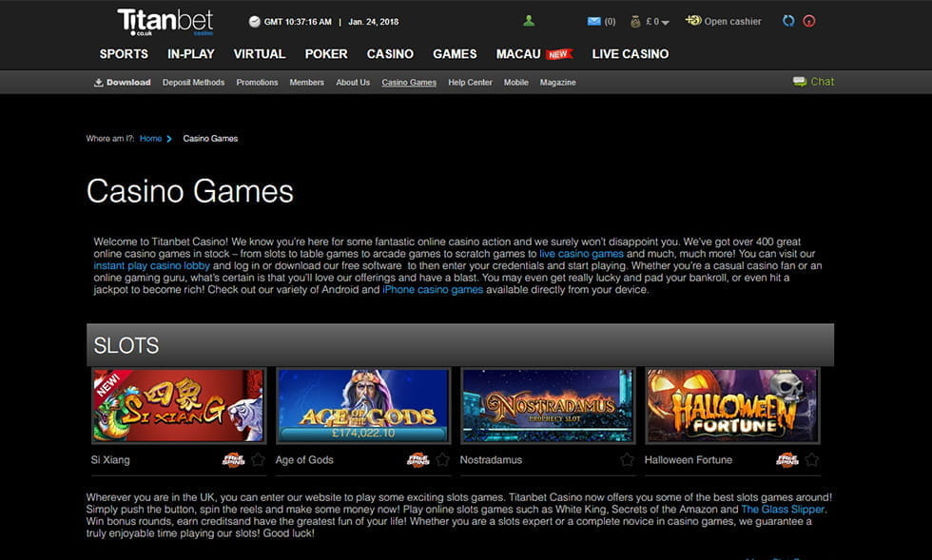The height and width of the screenshot is (560, 932).
Task: Click the Titanbet logo
Action: [165, 22]
